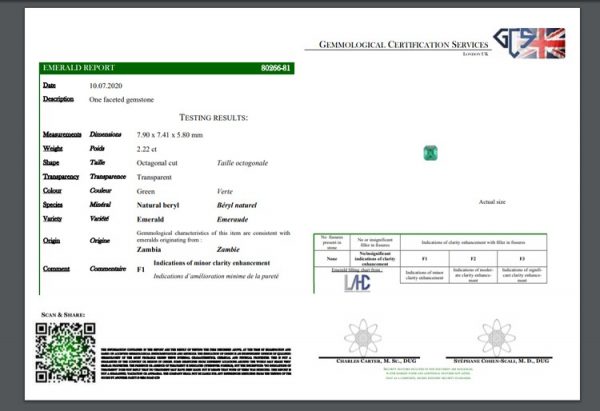The width and height of the screenshot is (600, 411).
Task: Click the GCS logo at top right
Action: point(510,47)
